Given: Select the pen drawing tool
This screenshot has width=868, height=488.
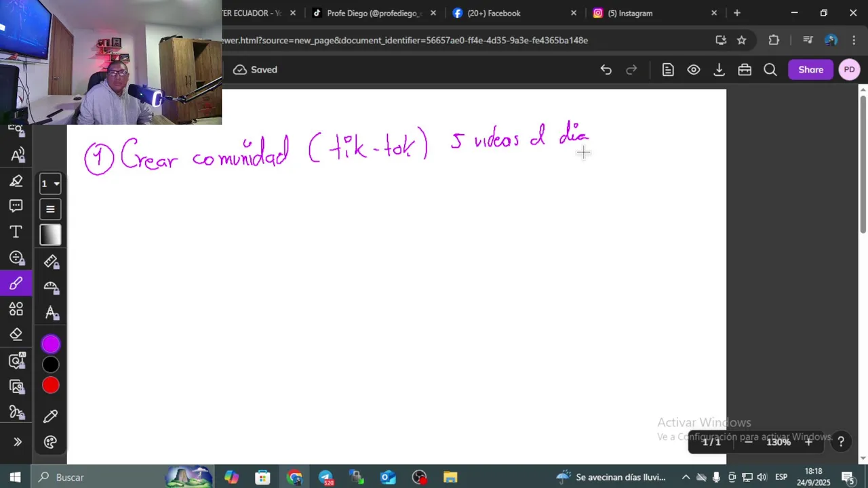Looking at the screenshot, I should [x=16, y=283].
